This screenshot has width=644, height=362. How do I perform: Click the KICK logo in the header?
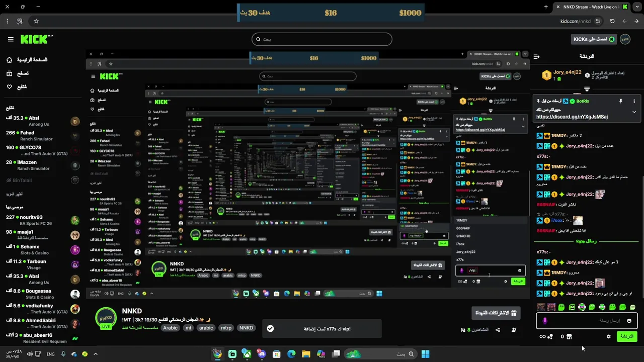37,39
